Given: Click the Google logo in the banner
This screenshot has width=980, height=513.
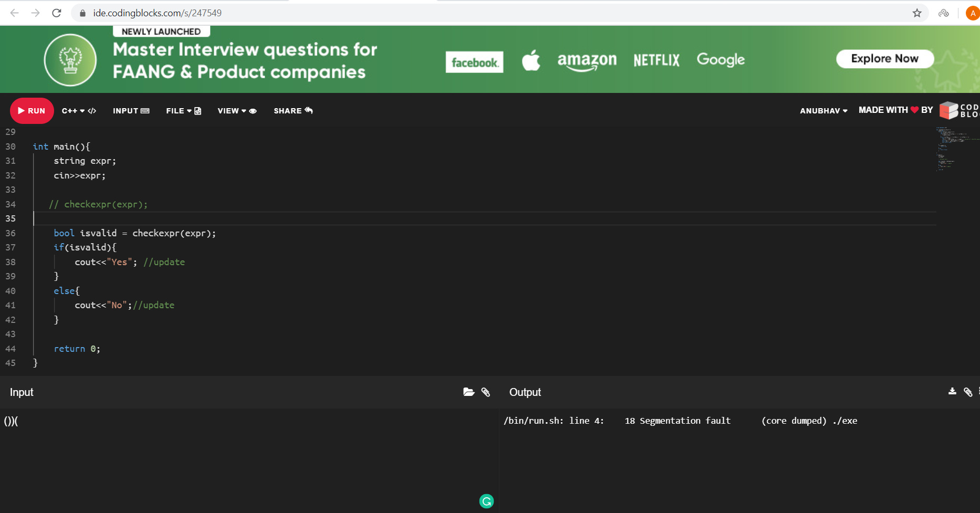Looking at the screenshot, I should (x=721, y=60).
